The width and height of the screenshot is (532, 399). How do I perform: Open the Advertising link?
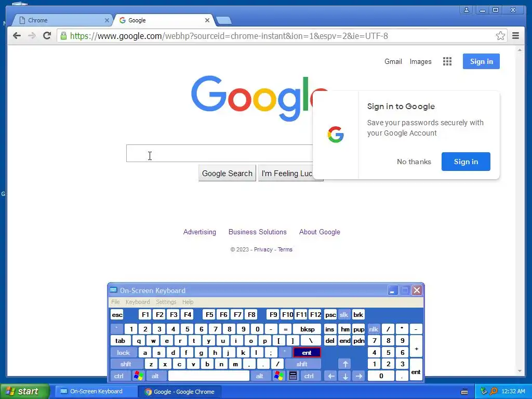[x=199, y=232]
